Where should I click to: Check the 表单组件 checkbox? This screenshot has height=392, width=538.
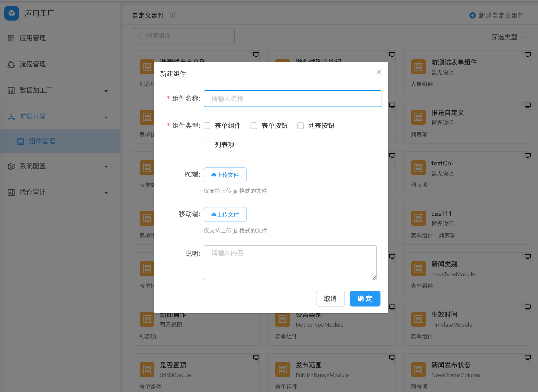[207, 125]
